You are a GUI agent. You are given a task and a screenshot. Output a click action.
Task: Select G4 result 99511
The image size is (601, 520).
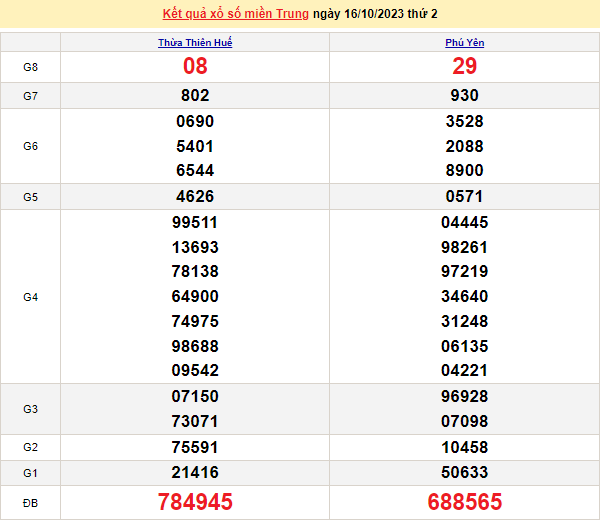pyautogui.click(x=195, y=223)
